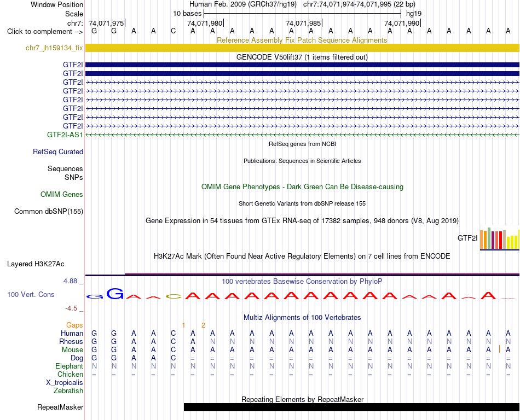Viewport: 520px width, 420px height.
Task: Open the GTEx Gene Expression in 54 tissues title
Action: click(x=302, y=220)
